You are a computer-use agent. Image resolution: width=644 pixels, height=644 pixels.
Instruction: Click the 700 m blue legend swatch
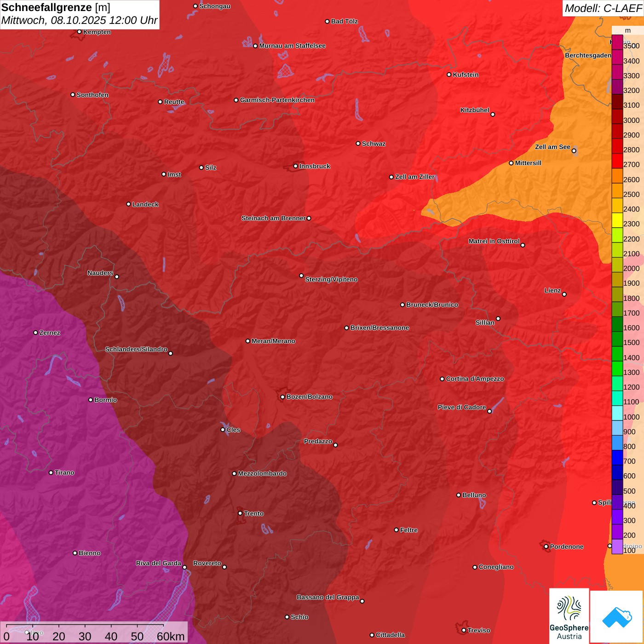coord(617,458)
